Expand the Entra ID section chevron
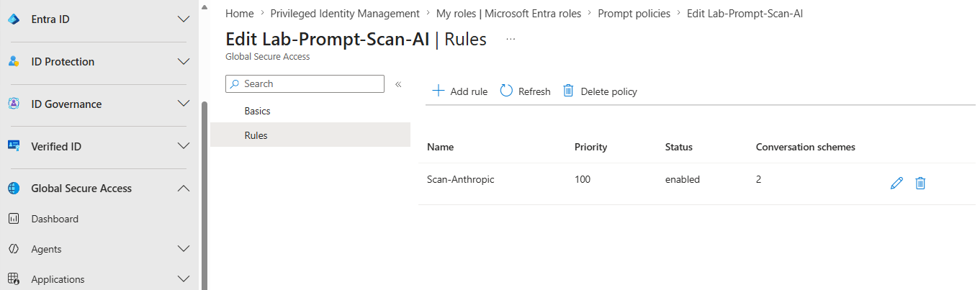The height and width of the screenshot is (290, 980). coord(184,19)
